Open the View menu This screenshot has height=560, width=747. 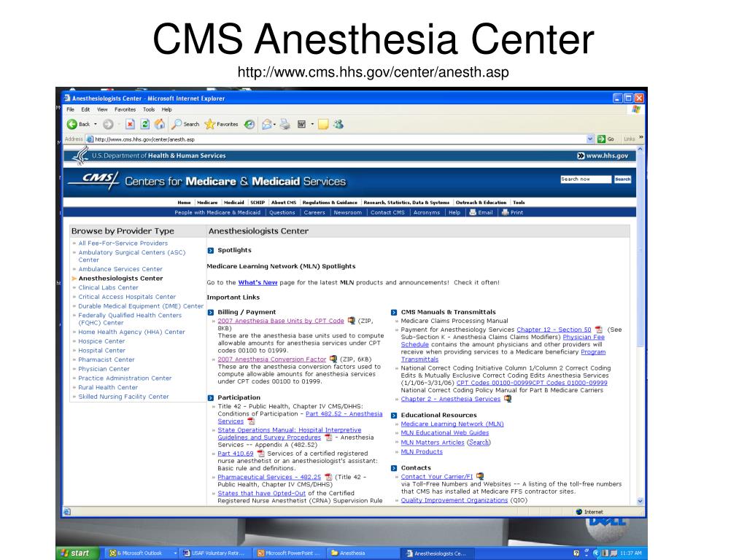[102, 109]
